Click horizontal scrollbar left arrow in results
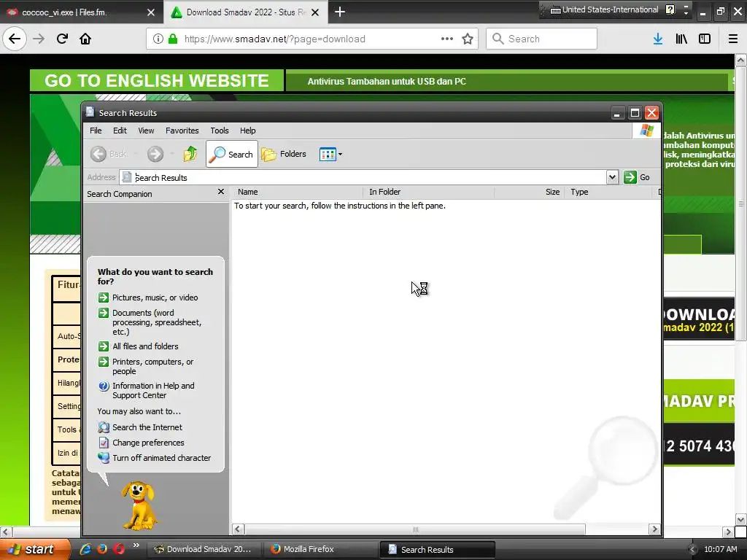Image resolution: width=747 pixels, height=560 pixels. [238, 529]
